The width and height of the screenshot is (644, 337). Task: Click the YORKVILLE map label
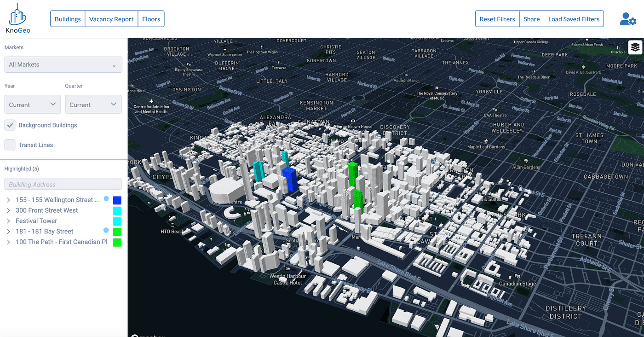489,92
